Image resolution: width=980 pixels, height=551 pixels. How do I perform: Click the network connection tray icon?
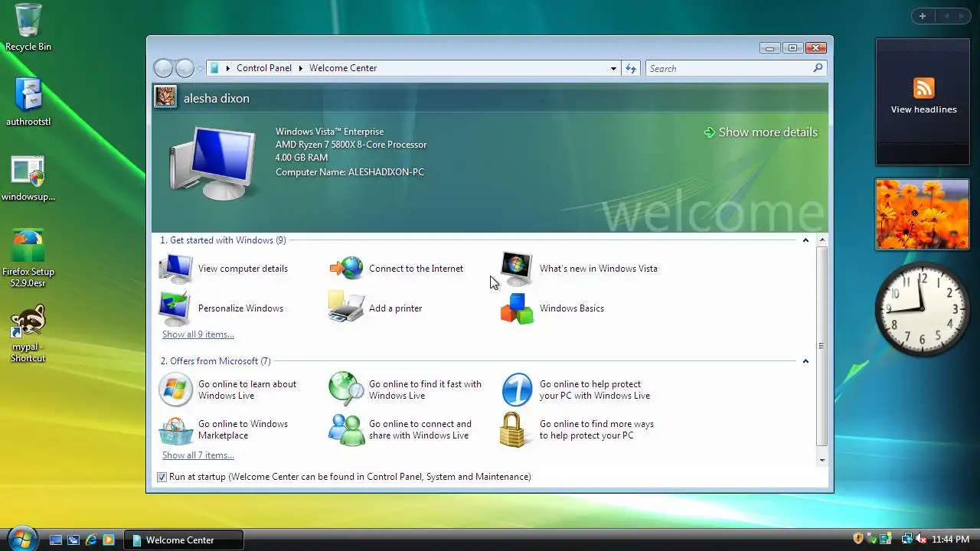point(906,539)
